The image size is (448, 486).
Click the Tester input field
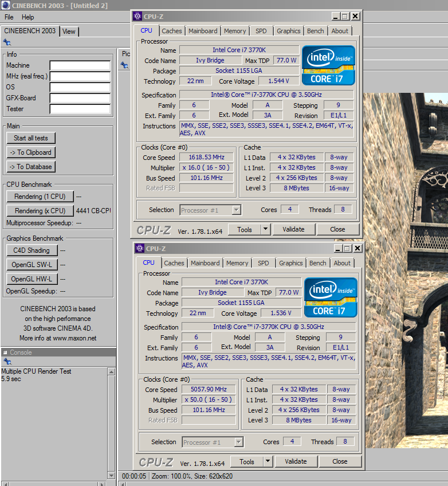click(80, 109)
